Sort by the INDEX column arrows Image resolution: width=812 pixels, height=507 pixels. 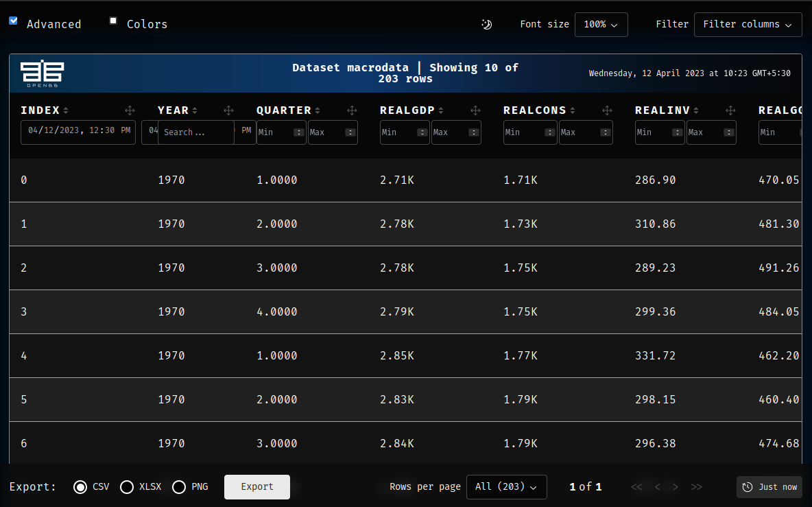pos(66,110)
